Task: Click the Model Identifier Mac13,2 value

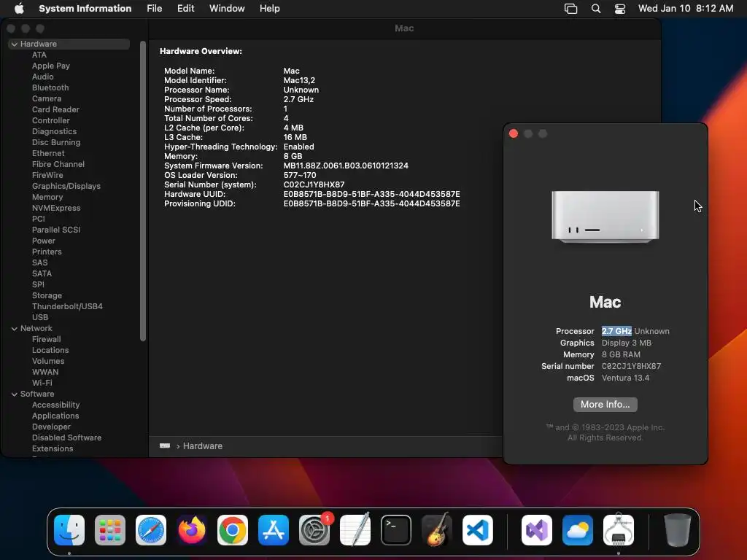Action: pyautogui.click(x=299, y=80)
